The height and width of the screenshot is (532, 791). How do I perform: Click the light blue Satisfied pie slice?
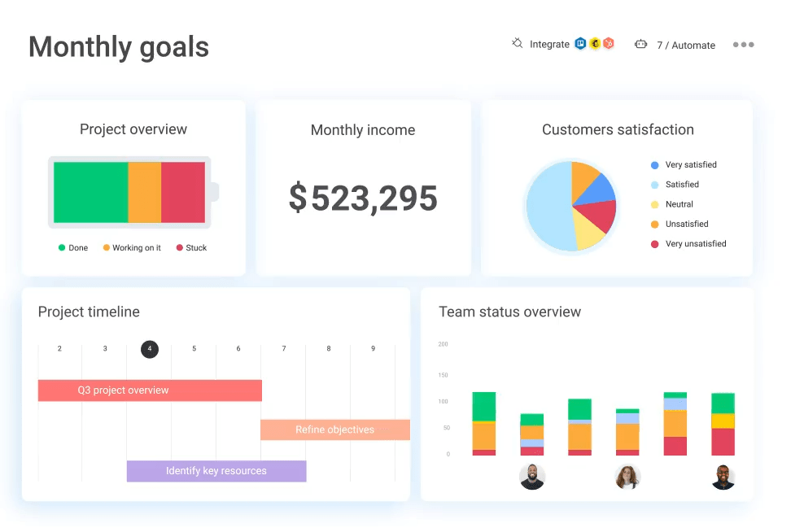pos(548,207)
